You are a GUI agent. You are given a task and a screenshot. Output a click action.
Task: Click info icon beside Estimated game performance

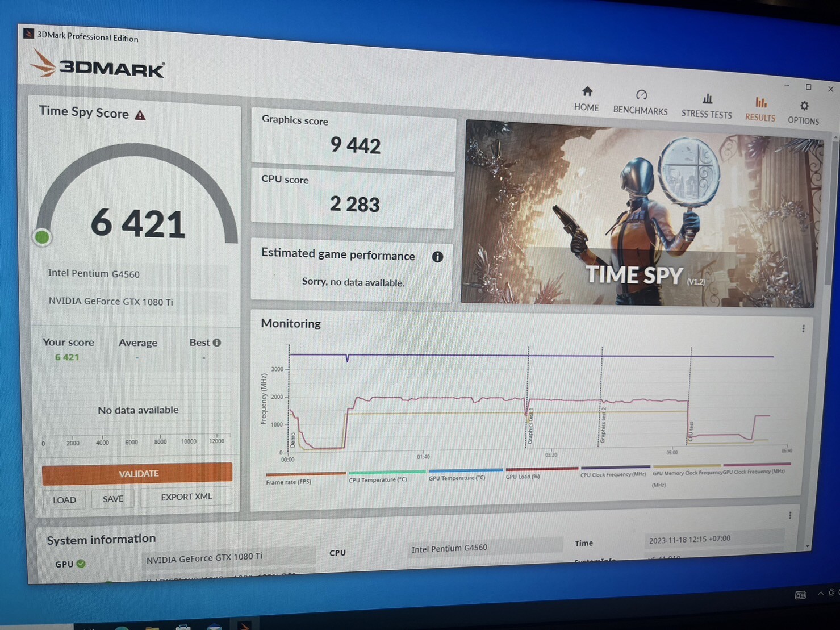point(437,257)
